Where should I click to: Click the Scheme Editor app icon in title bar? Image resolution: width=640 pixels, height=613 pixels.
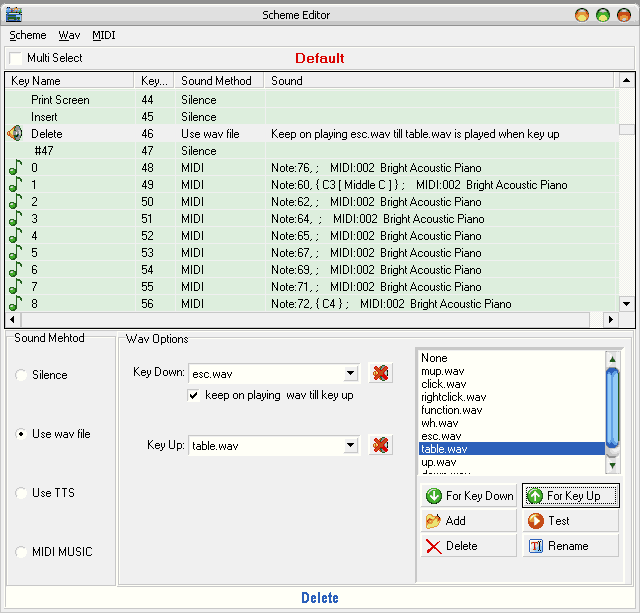point(13,14)
